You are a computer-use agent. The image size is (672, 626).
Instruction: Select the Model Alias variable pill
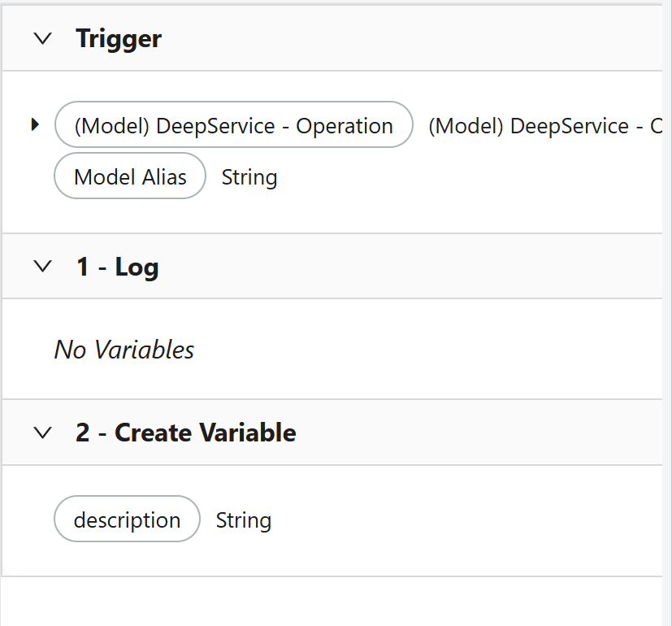coord(130,176)
